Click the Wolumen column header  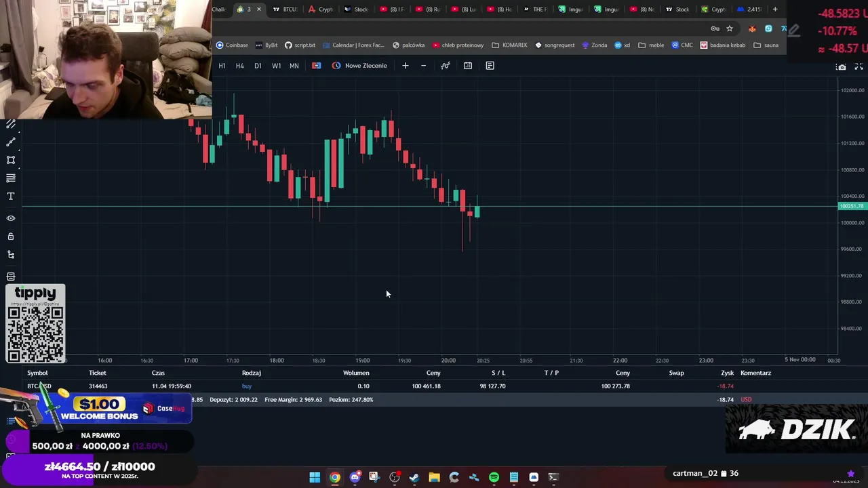[x=356, y=373]
